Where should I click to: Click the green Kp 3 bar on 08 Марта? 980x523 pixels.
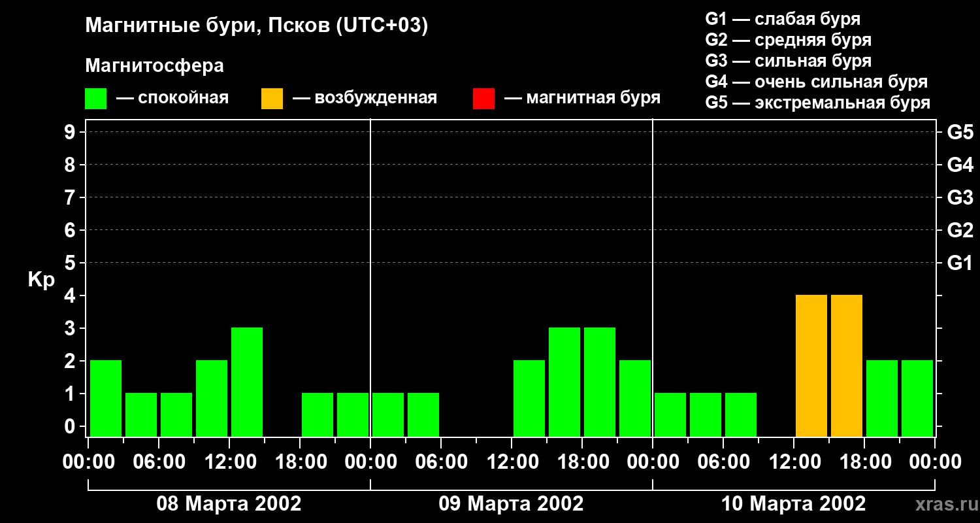tap(247, 382)
